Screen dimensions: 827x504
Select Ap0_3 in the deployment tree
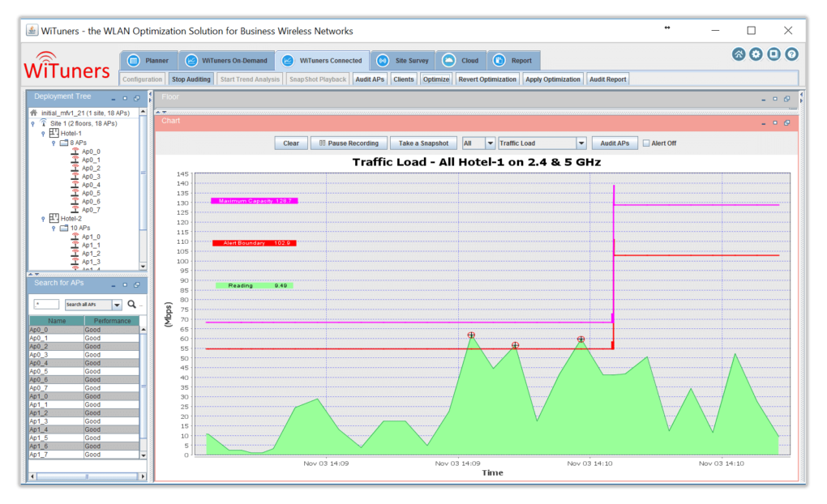pyautogui.click(x=91, y=177)
